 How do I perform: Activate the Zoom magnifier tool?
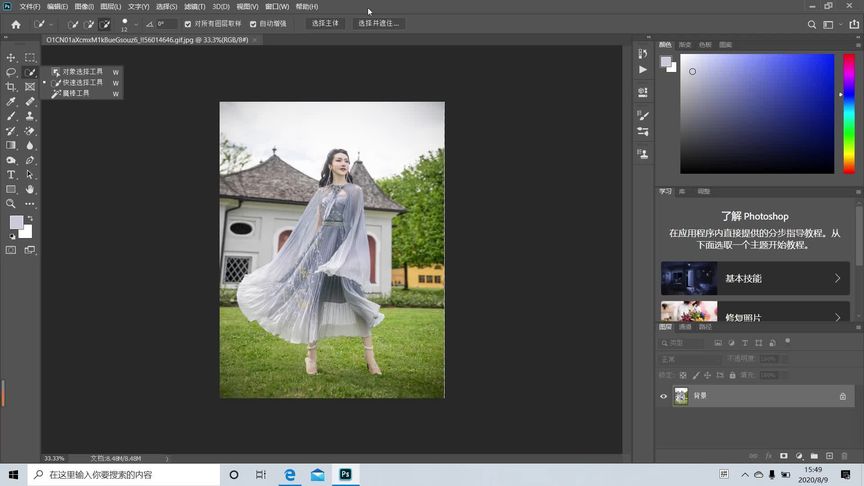click(11, 203)
